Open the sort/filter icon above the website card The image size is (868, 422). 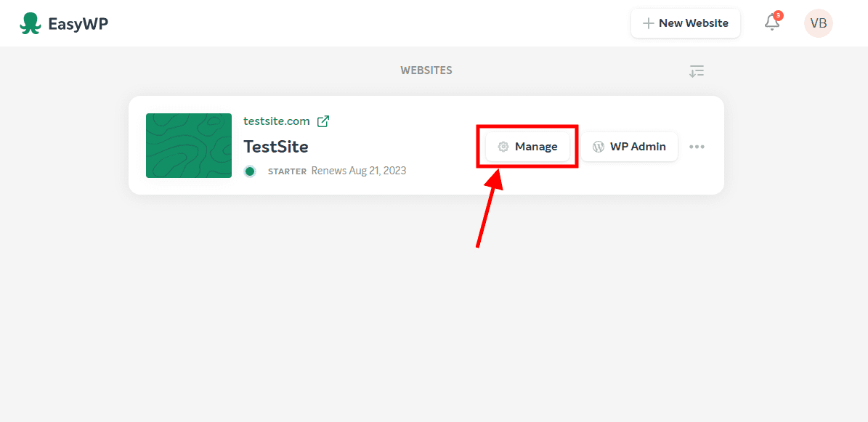point(697,70)
